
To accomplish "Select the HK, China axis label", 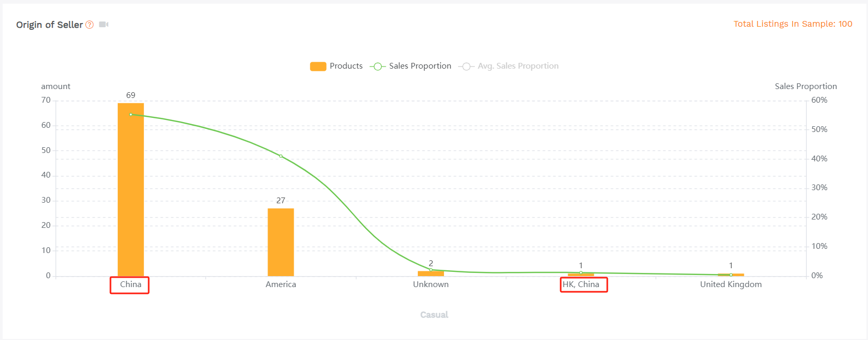I will coord(581,284).
